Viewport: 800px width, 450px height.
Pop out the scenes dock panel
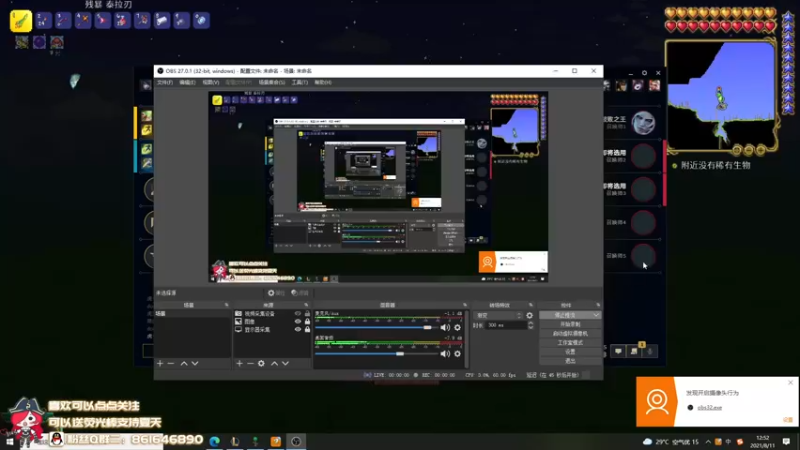coord(227,305)
